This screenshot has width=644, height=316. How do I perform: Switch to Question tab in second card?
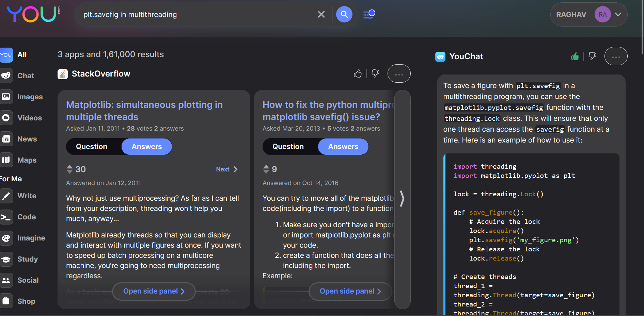pos(288,147)
